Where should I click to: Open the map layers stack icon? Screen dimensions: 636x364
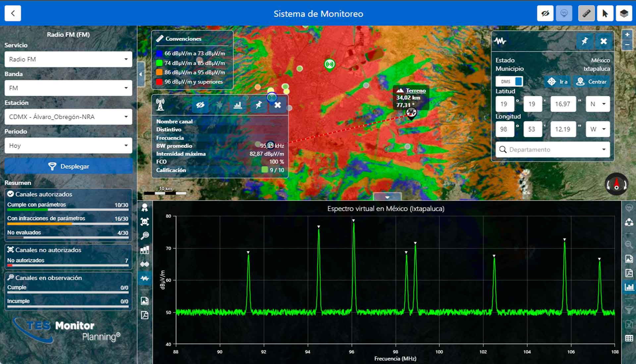pos(624,14)
